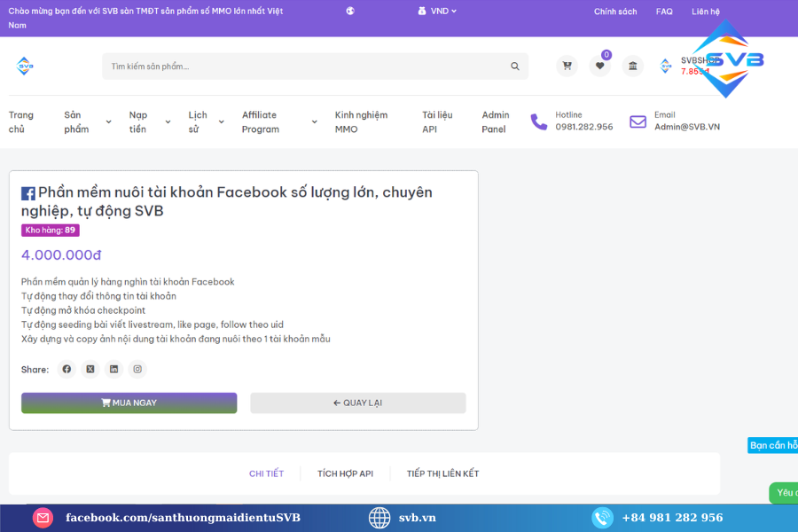Expand the Affiliate Program menu chevron

315,122
